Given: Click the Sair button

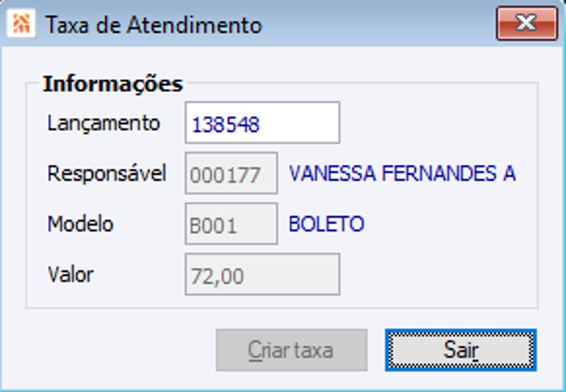Looking at the screenshot, I should pyautogui.click(x=460, y=350).
